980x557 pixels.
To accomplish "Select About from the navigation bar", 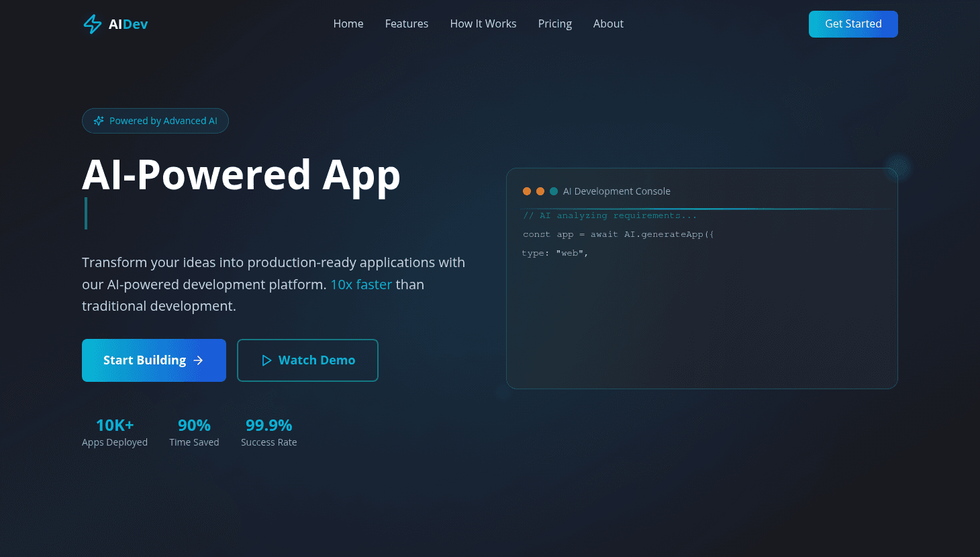I will [x=608, y=23].
